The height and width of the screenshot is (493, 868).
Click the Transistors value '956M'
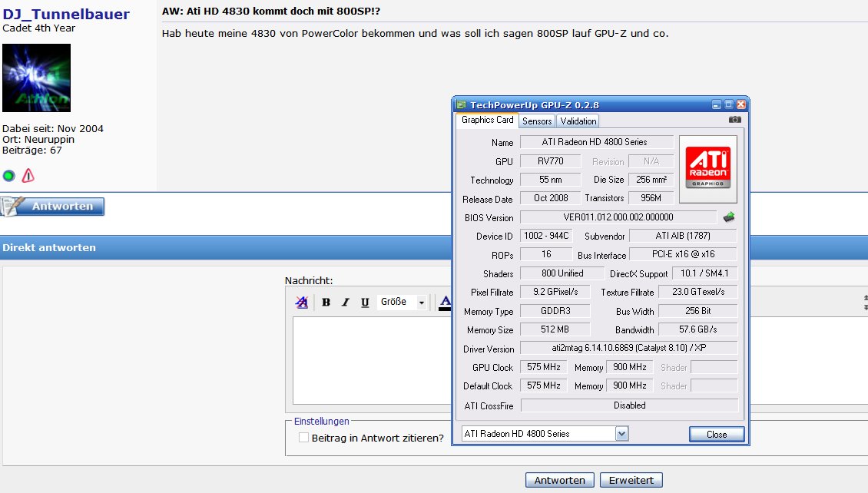(651, 198)
